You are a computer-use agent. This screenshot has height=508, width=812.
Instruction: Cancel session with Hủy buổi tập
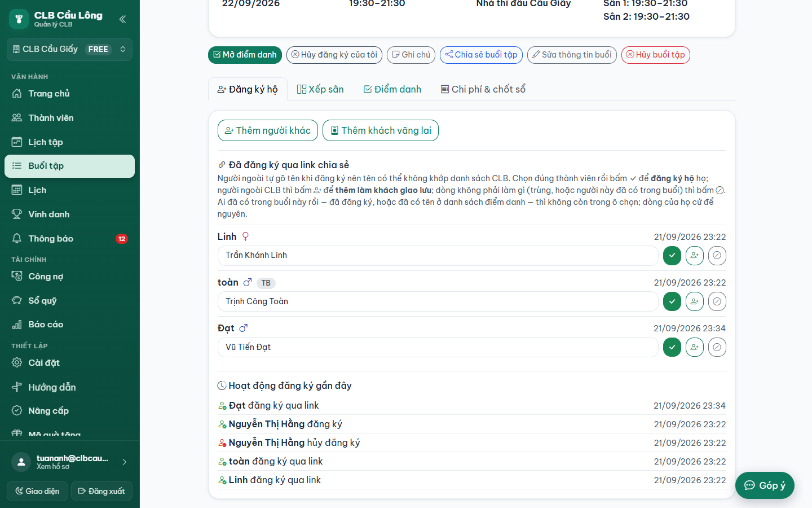tap(656, 55)
